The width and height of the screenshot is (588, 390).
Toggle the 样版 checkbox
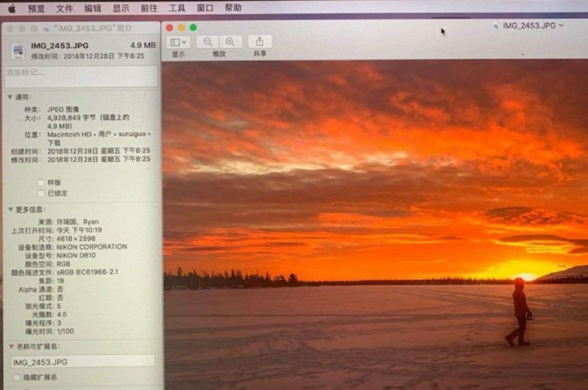[41, 182]
